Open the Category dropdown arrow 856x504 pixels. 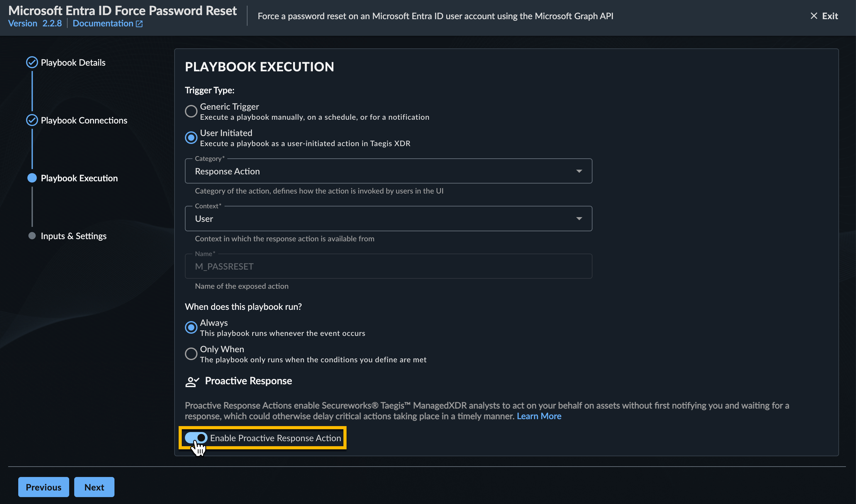[579, 171]
